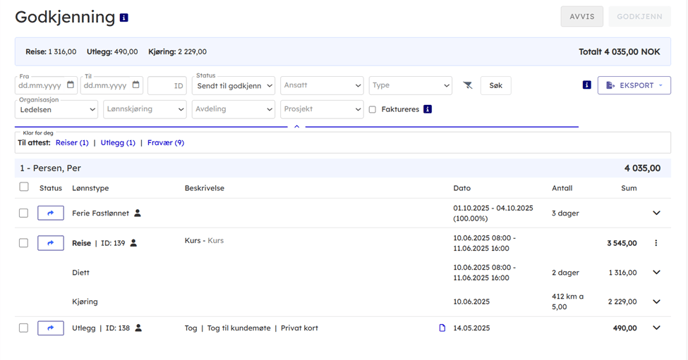Clear filters with the funnel icon

pos(468,85)
